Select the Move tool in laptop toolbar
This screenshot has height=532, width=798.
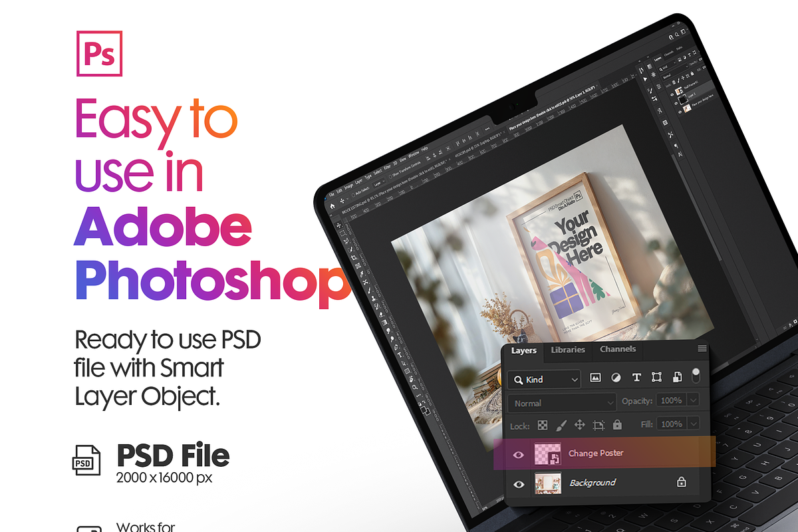(338, 225)
